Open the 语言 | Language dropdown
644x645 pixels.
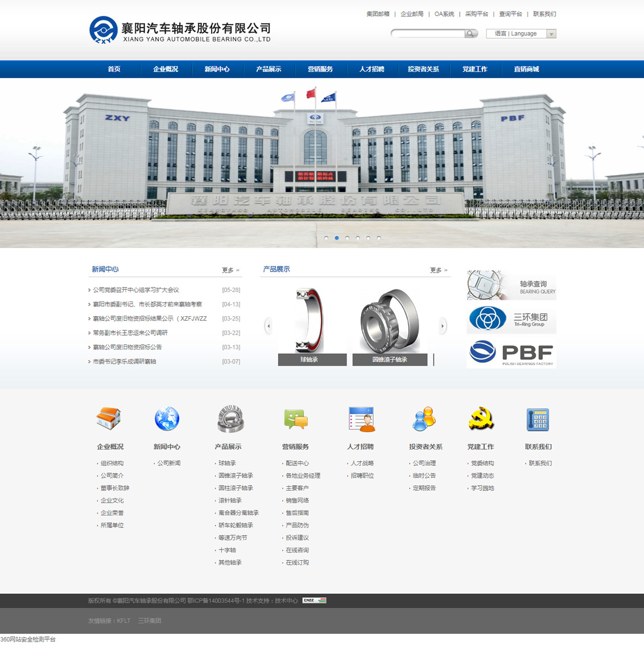521,34
